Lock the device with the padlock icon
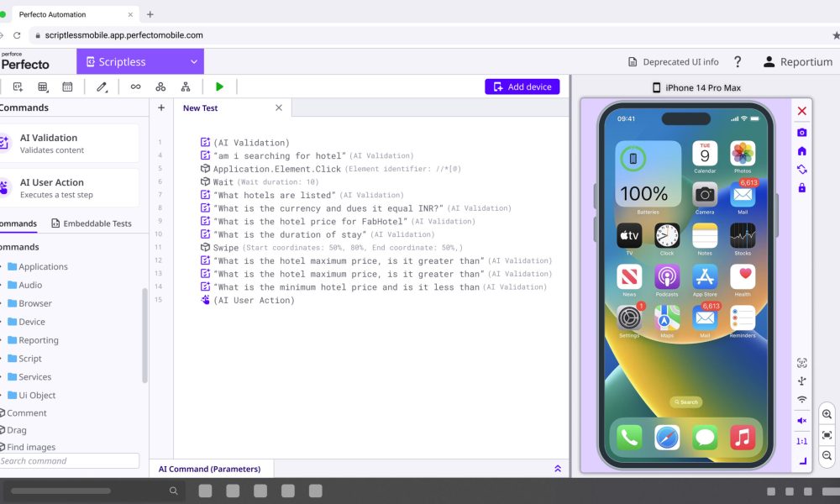840x504 pixels. 802,186
